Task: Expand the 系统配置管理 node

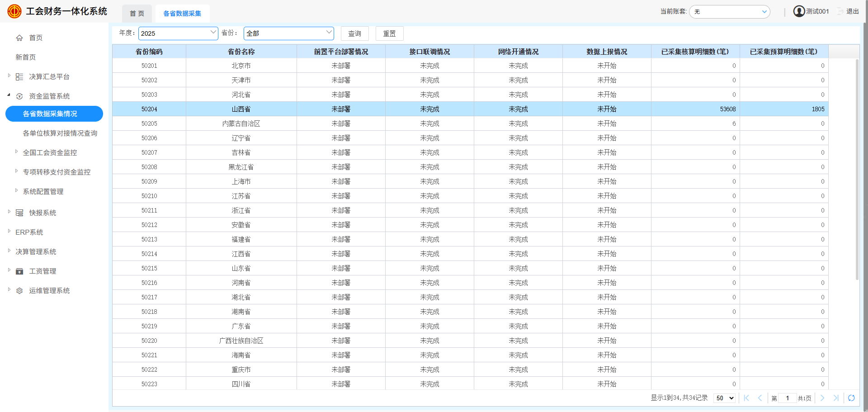Action: coord(16,190)
